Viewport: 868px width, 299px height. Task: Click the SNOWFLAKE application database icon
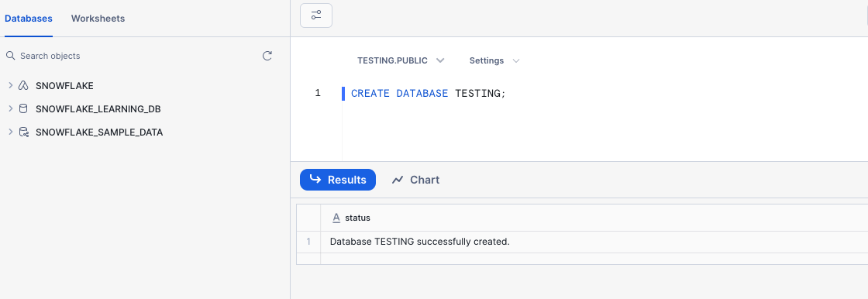(x=23, y=86)
